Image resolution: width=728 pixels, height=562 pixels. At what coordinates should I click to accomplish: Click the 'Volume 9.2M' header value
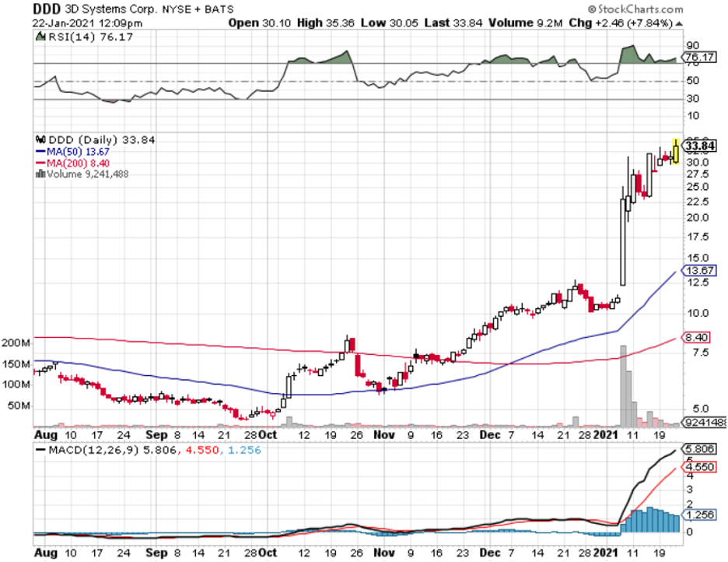point(525,23)
